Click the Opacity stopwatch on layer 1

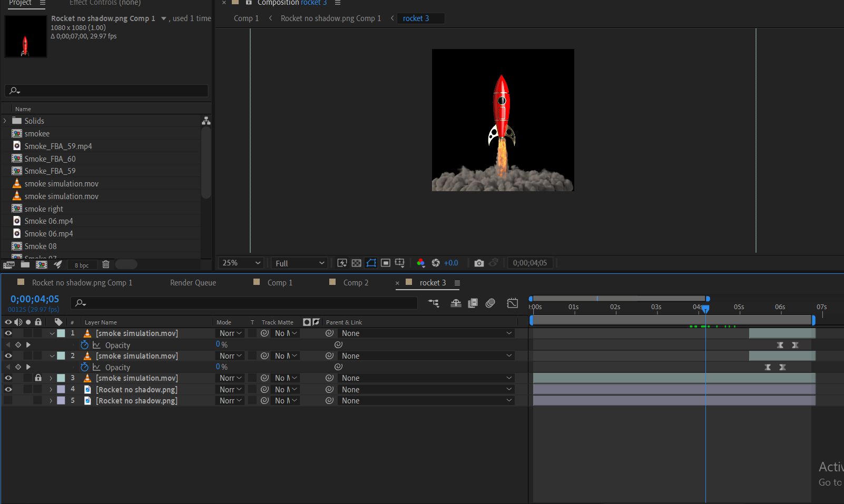pyautogui.click(x=84, y=345)
